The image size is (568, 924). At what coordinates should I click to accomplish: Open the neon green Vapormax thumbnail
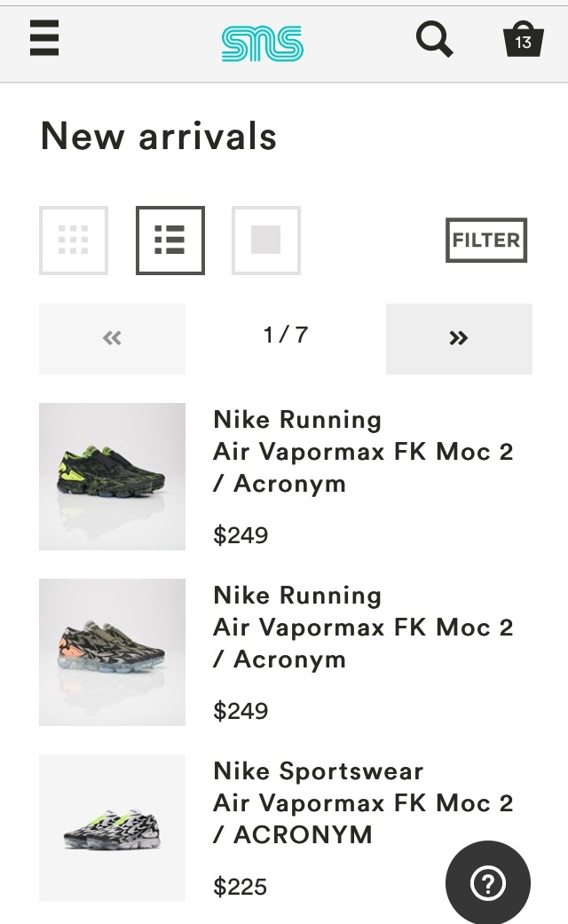(x=112, y=477)
